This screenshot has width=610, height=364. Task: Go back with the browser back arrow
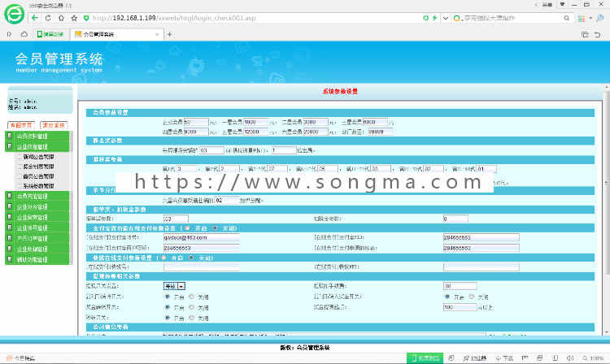(35, 18)
